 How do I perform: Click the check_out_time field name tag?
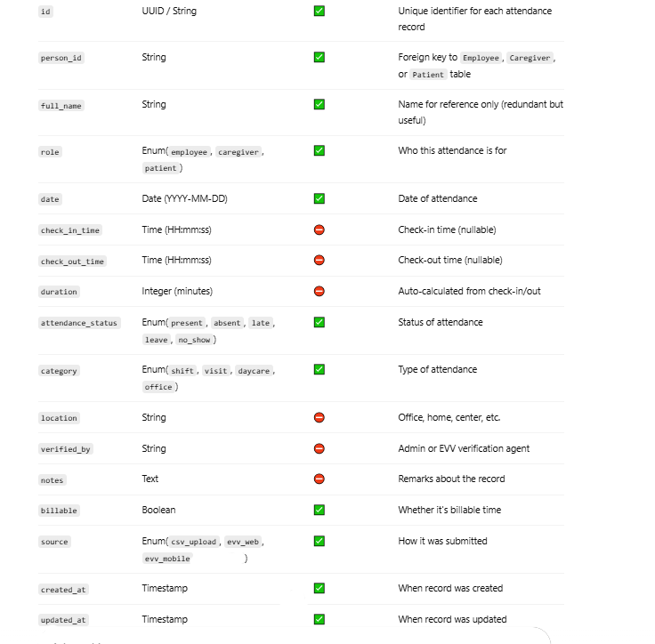coord(72,262)
